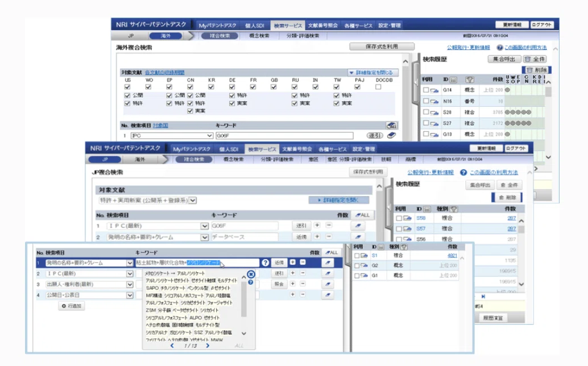588x366 pixels.
Task: Go to next page of keyword suggestions
Action: tap(208, 346)
